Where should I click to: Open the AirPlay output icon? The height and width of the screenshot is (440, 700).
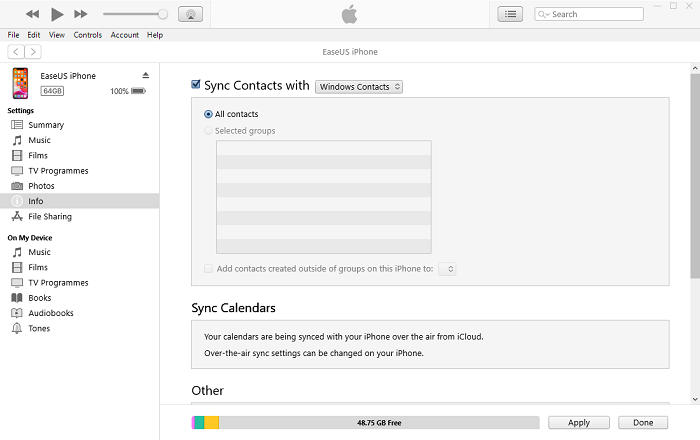coord(190,14)
